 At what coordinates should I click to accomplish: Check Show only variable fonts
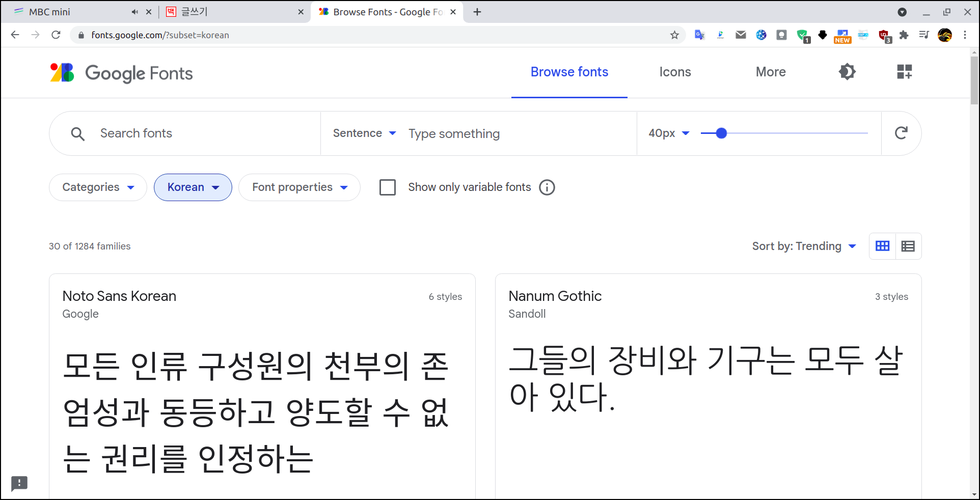click(x=388, y=187)
